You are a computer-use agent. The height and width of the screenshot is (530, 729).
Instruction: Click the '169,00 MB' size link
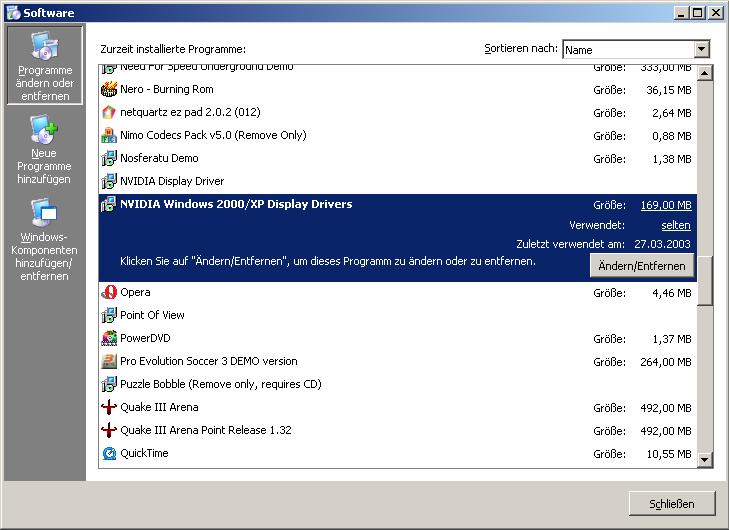666,205
